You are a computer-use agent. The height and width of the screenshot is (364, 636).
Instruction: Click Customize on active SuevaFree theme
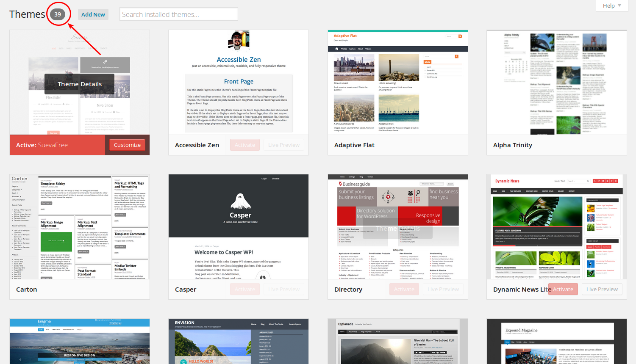pos(127,145)
